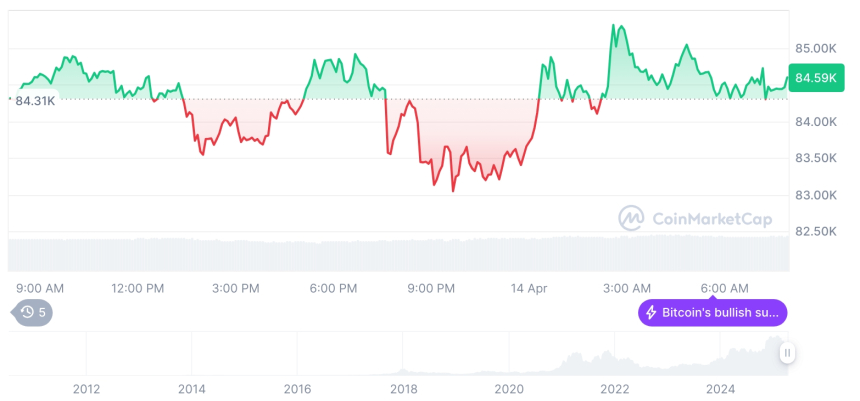Click the 82.50K price axis label
Viewport: 860px width, 401px height.
coord(816,231)
